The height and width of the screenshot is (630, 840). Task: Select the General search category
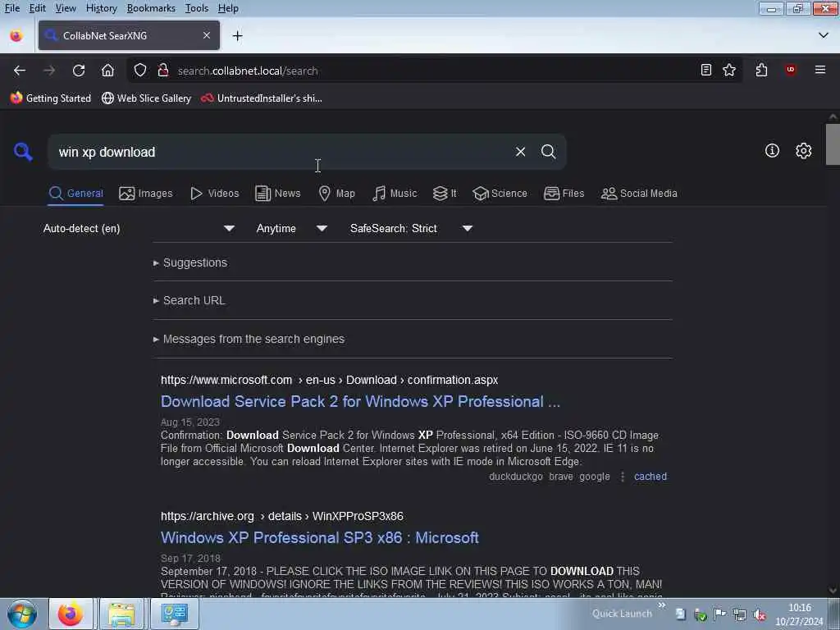pyautogui.click(x=76, y=194)
